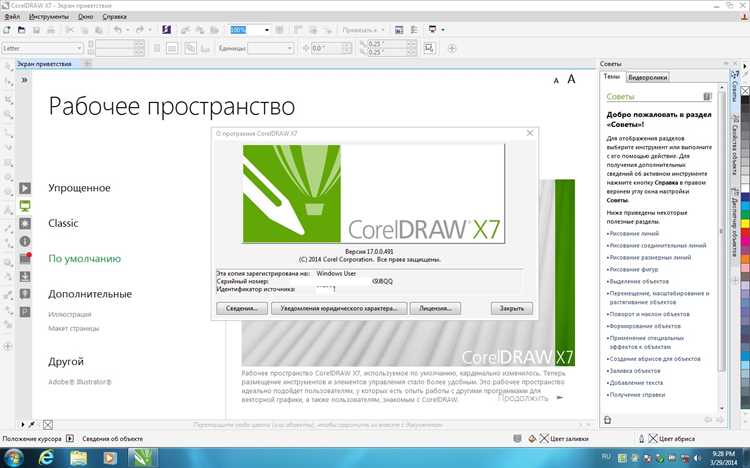Click the green Workspace monitor icon
750x468 pixels.
tap(25, 206)
